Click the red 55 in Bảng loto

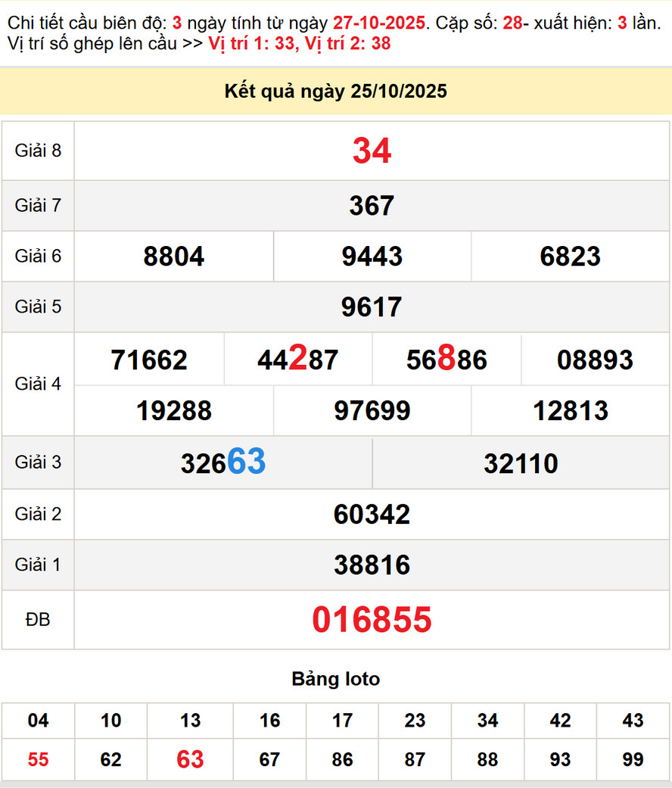tap(38, 759)
